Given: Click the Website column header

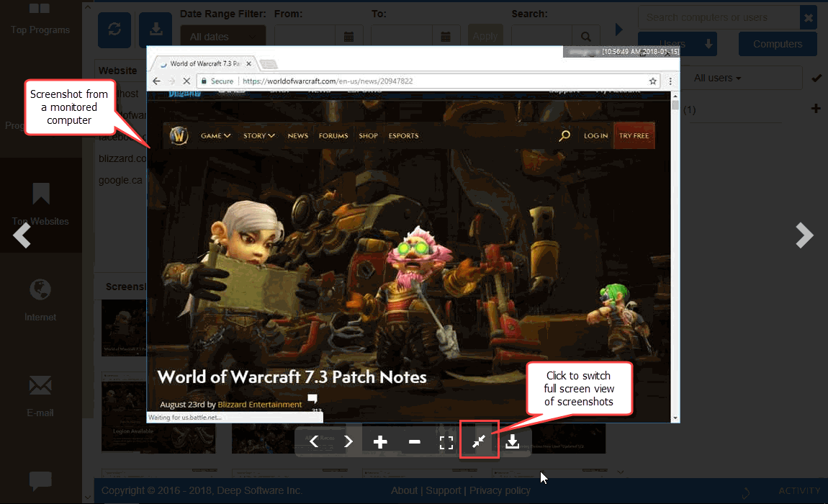Looking at the screenshot, I should point(118,71).
